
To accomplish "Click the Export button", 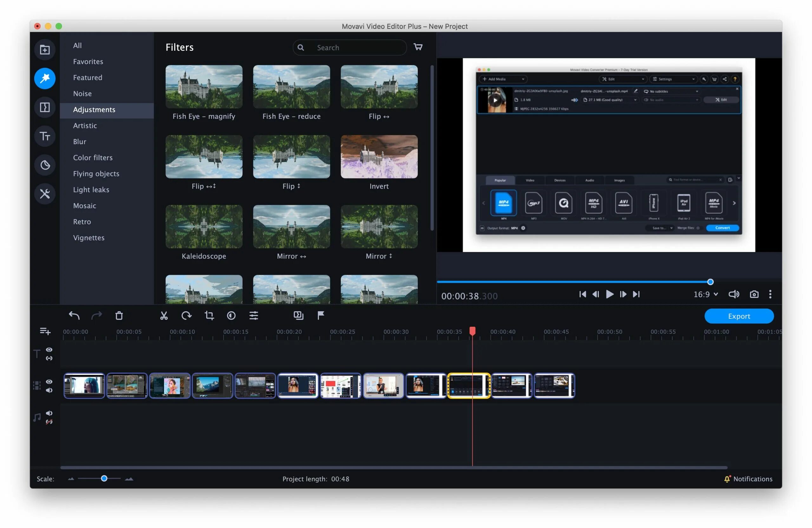I will coord(739,316).
